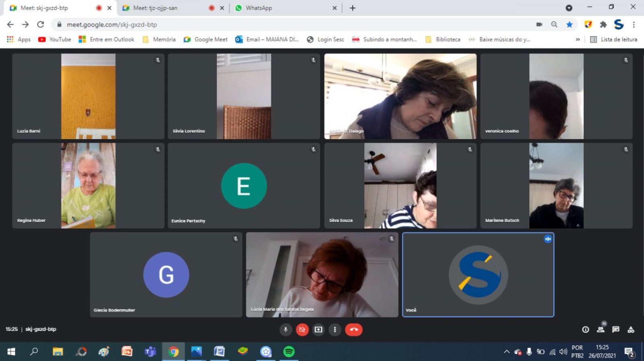Click the zoom magnifier in address bar
The width and height of the screenshot is (644, 361).
(x=554, y=25)
